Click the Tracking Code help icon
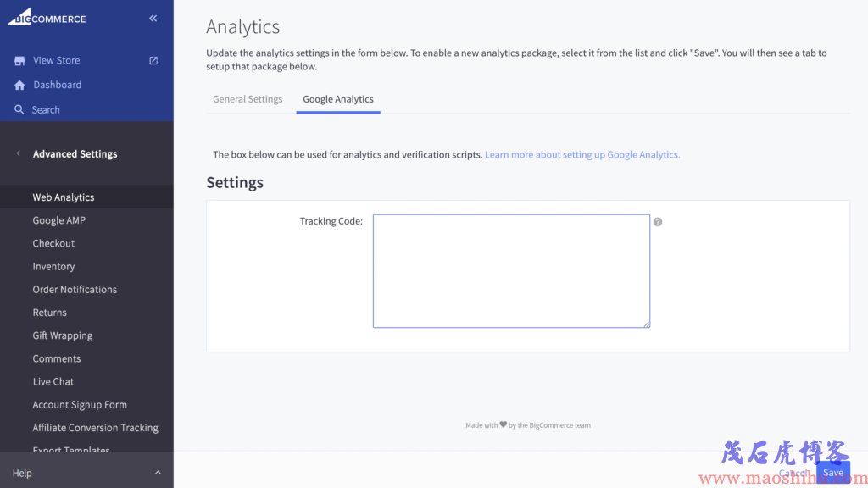The height and width of the screenshot is (488, 868). pos(658,222)
